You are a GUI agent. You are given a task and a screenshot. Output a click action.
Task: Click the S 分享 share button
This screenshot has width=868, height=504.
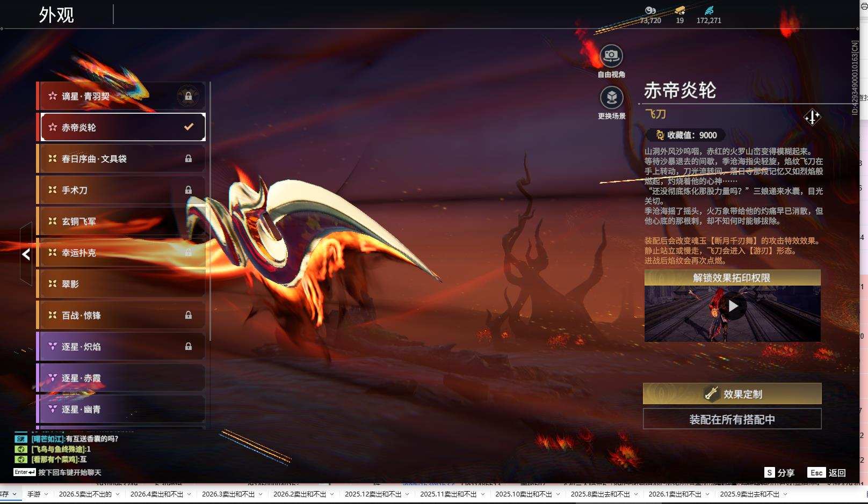(779, 473)
